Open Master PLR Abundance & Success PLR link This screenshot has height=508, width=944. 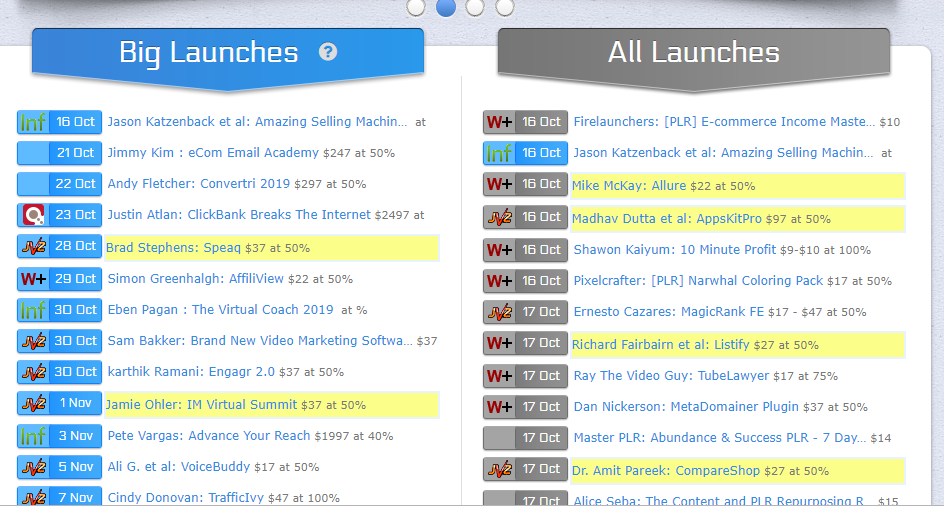tap(720, 438)
